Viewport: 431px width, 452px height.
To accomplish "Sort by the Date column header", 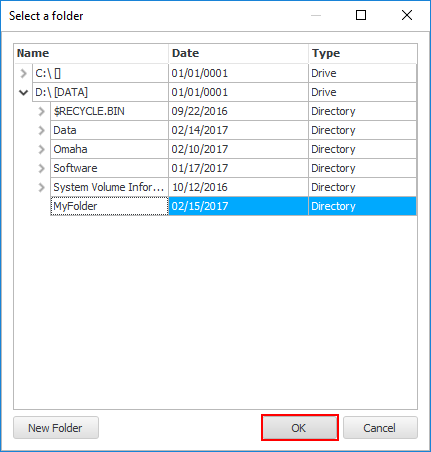I will pyautogui.click(x=239, y=53).
